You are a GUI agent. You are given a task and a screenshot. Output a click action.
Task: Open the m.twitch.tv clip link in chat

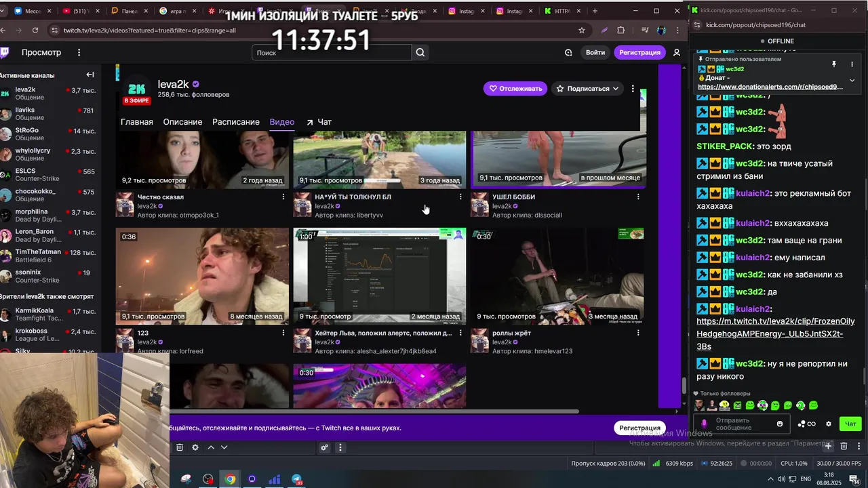(775, 334)
